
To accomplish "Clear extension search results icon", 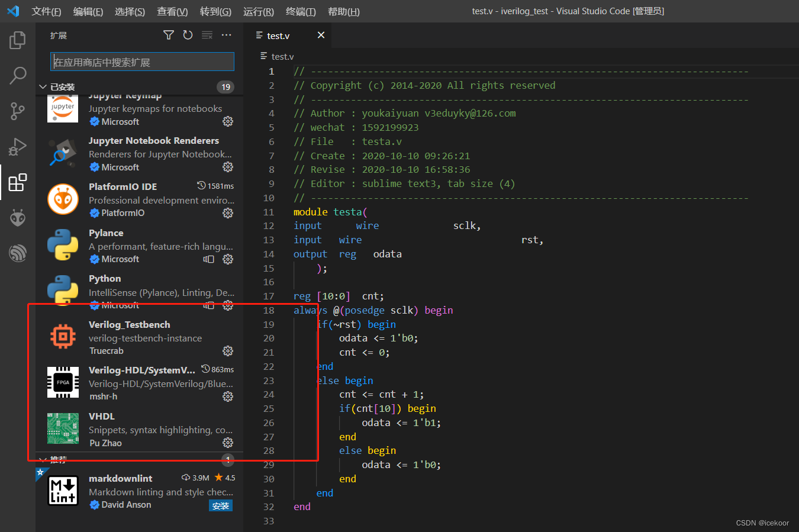I will coord(207,36).
